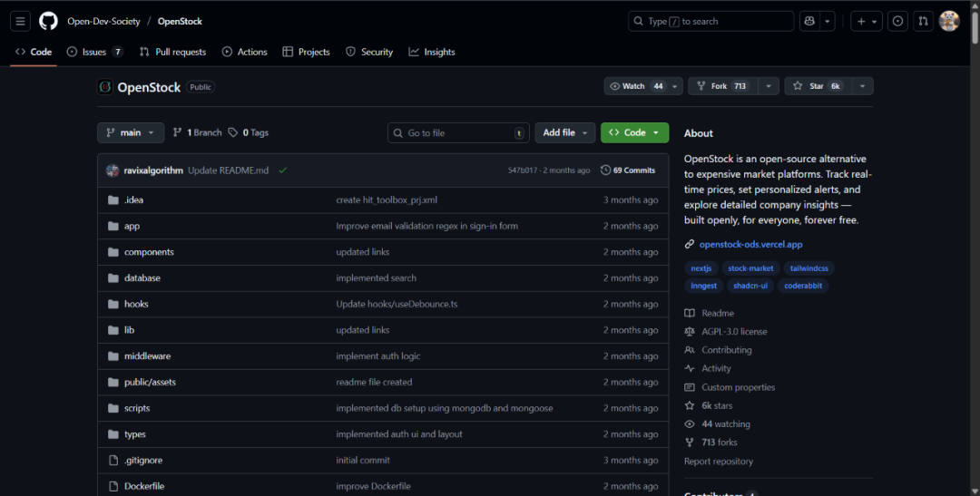Open the create new plus dropdown
This screenshot has width=980, height=496.
867,21
